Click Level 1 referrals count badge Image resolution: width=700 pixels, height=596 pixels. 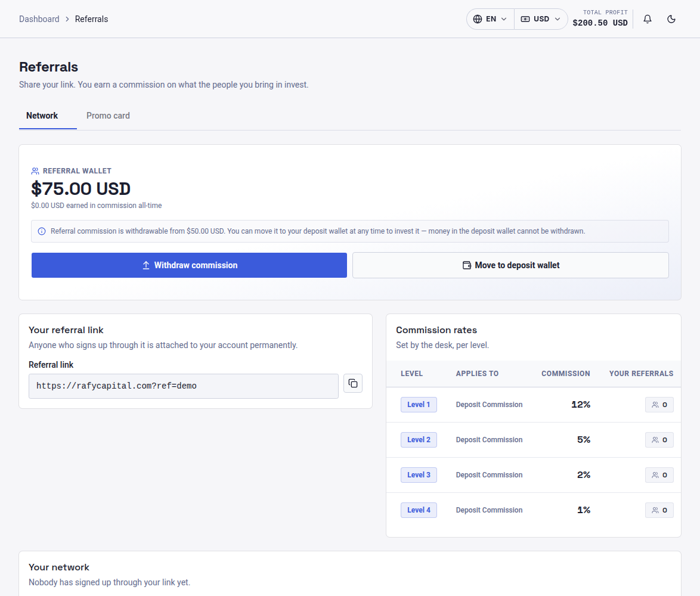[x=659, y=405]
